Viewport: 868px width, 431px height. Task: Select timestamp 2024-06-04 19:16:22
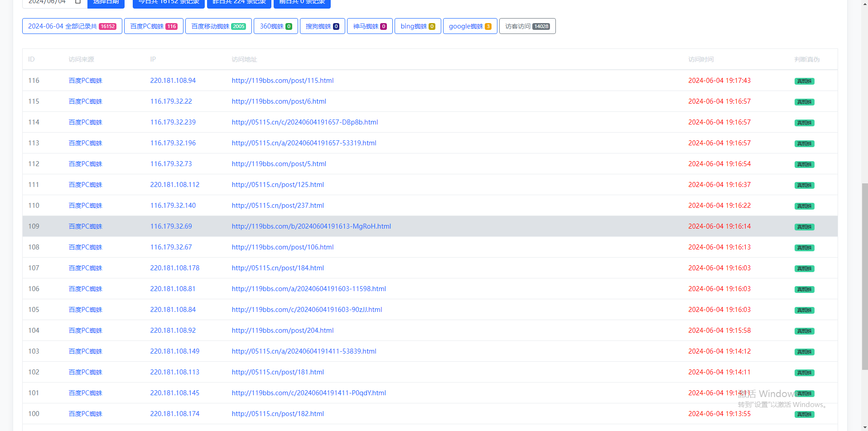pyautogui.click(x=719, y=206)
